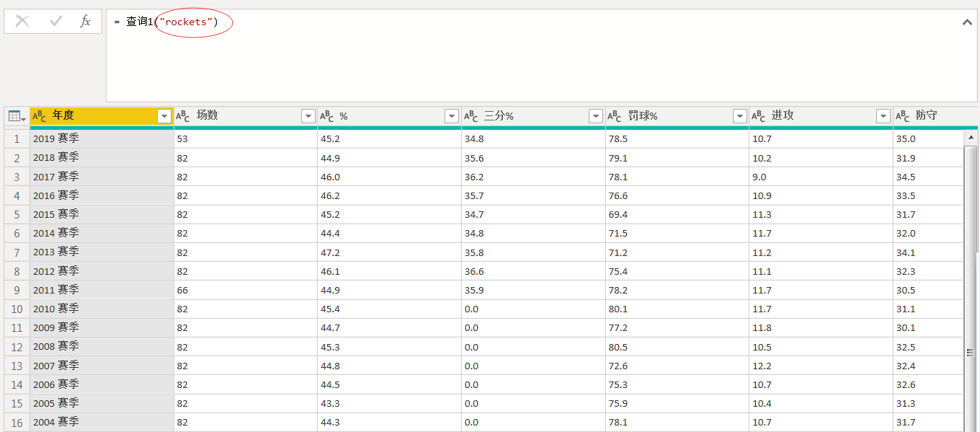Image resolution: width=980 pixels, height=432 pixels.
Task: Change data type via 场数 column ABC icon
Action: coord(183,116)
